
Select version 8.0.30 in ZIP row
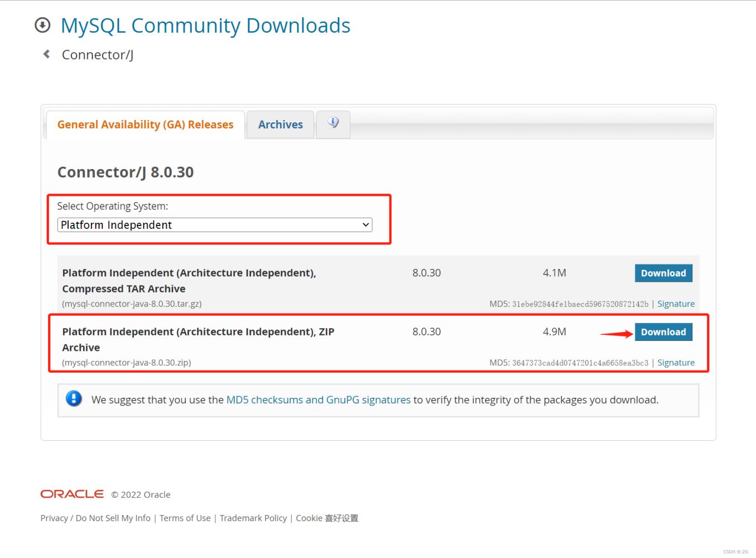(x=427, y=331)
